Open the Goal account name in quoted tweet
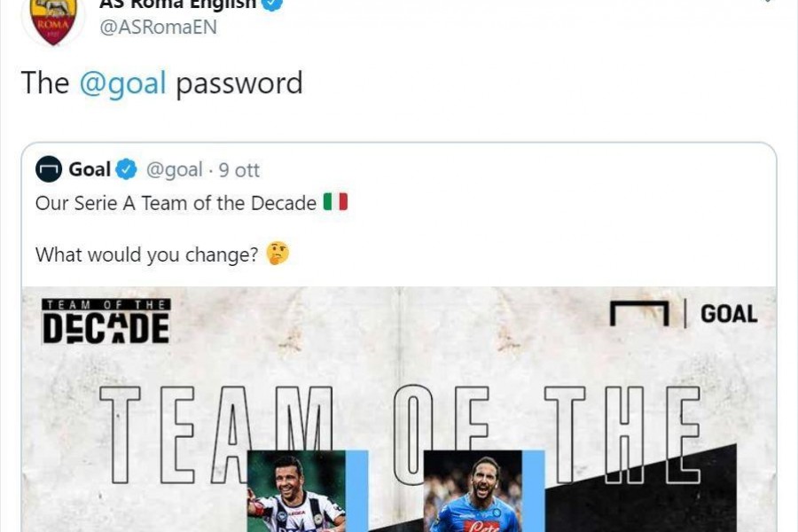 pyautogui.click(x=90, y=169)
